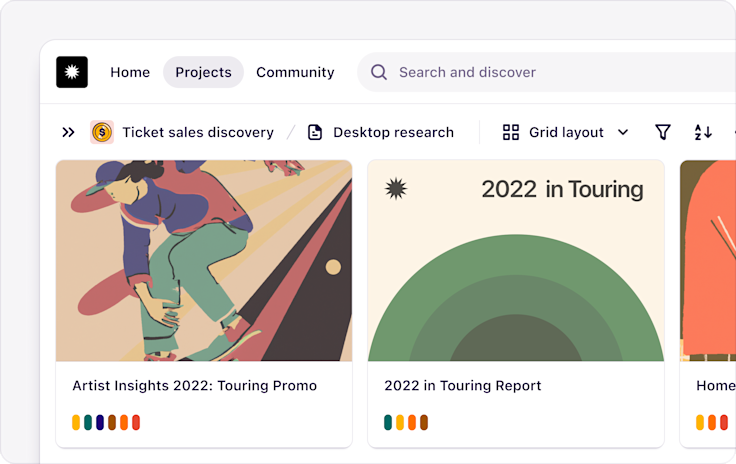This screenshot has height=464, width=736.
Task: Click 2022 in Touring Report title
Action: tap(463, 386)
